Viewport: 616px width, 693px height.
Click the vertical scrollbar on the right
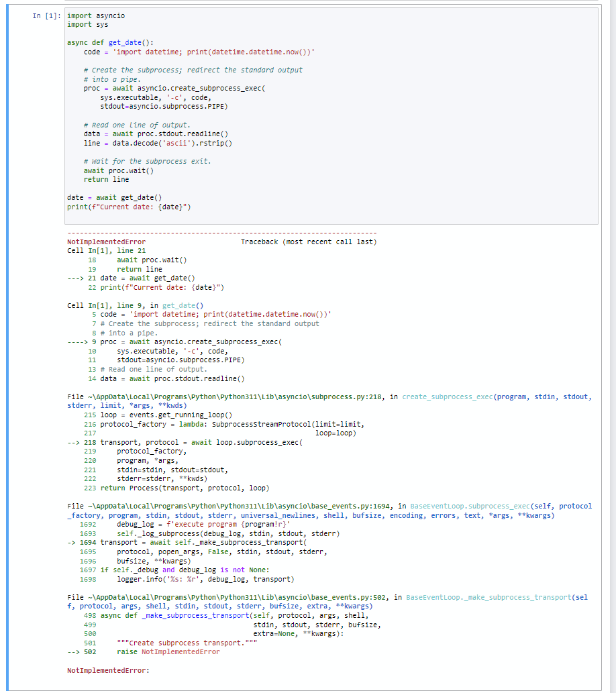613,346
